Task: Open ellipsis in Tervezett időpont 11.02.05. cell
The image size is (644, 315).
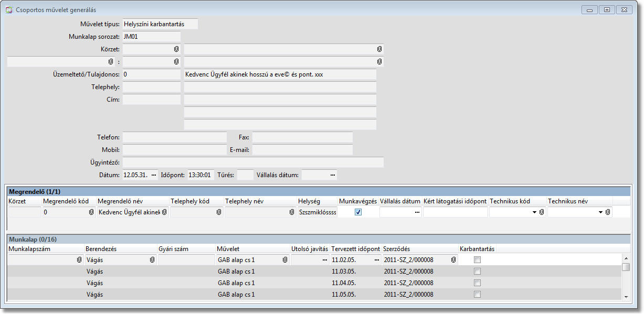Action: tap(377, 259)
